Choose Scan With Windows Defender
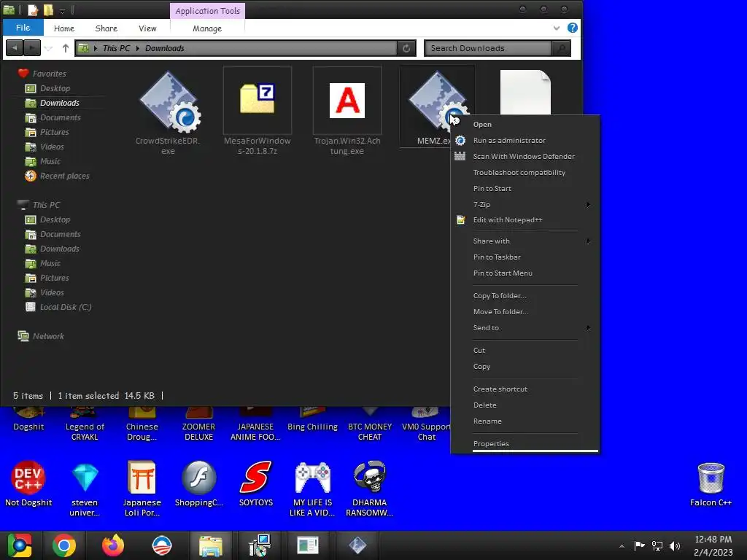Image resolution: width=747 pixels, height=560 pixels. click(x=525, y=156)
